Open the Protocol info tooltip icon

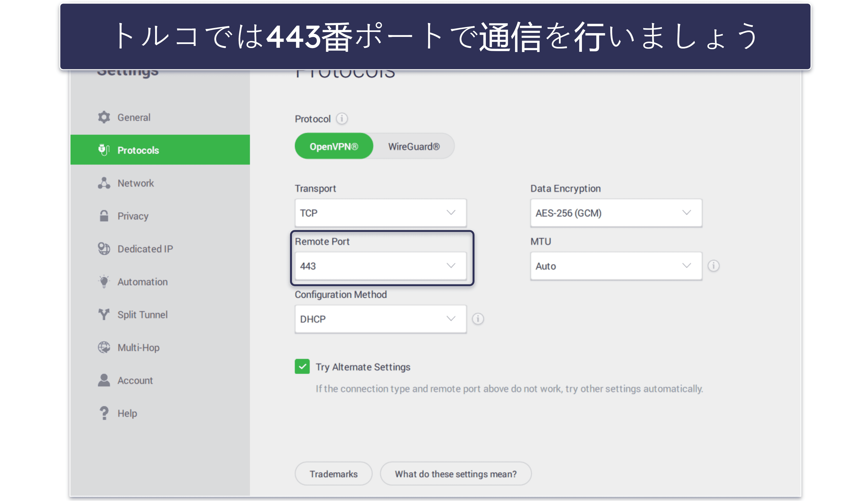point(342,119)
